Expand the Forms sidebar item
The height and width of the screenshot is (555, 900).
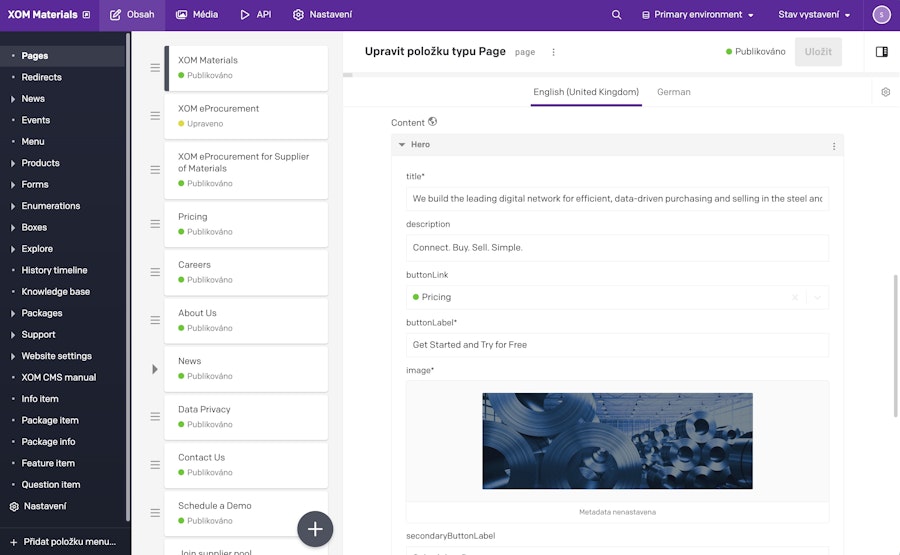pyautogui.click(x=13, y=185)
